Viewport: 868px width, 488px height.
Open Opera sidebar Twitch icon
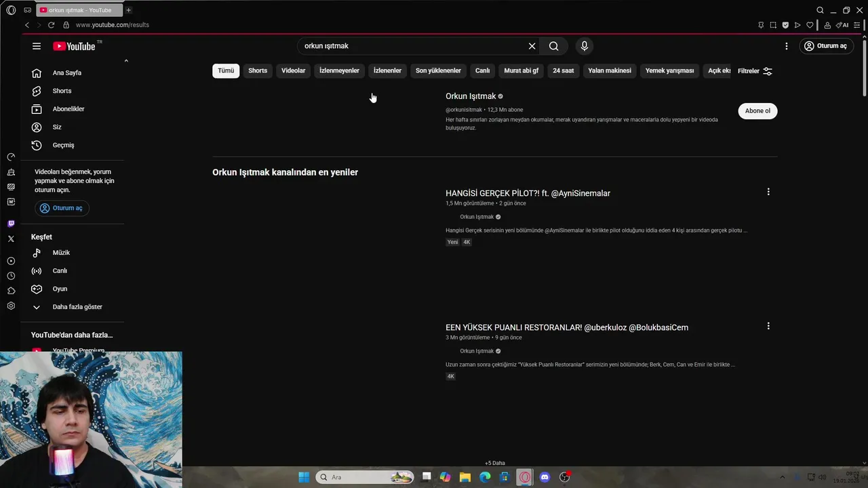click(11, 224)
